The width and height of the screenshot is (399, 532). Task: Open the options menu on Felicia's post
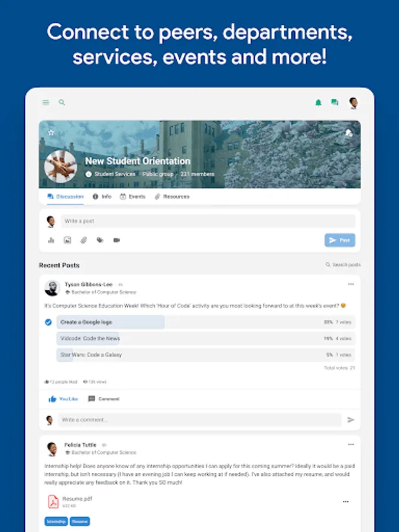tap(351, 445)
